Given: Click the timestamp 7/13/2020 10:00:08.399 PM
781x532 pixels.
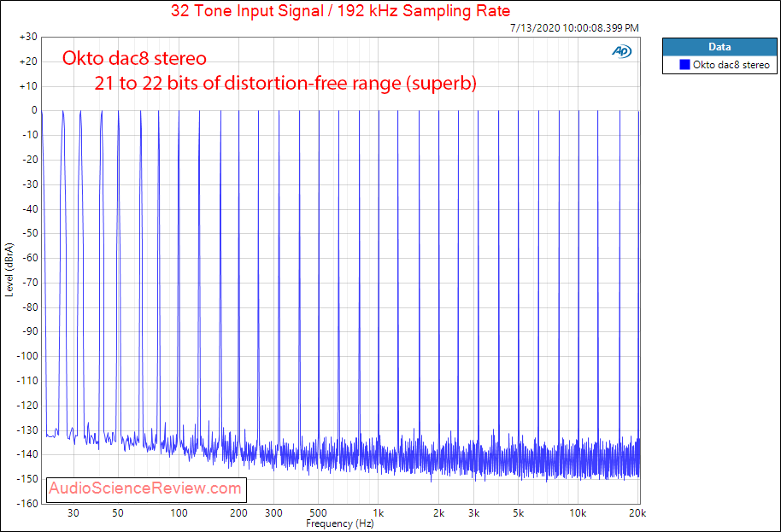Looking at the screenshot, I should [x=574, y=28].
